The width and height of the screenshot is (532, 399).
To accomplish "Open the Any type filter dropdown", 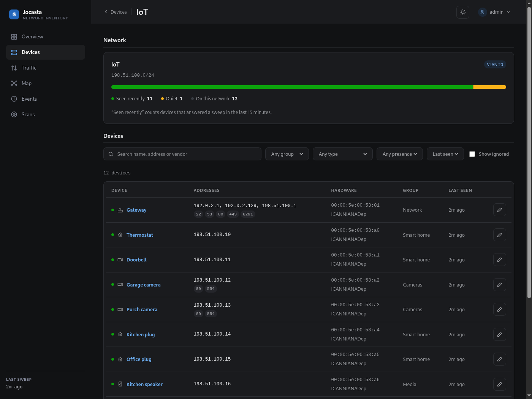I will (343, 154).
